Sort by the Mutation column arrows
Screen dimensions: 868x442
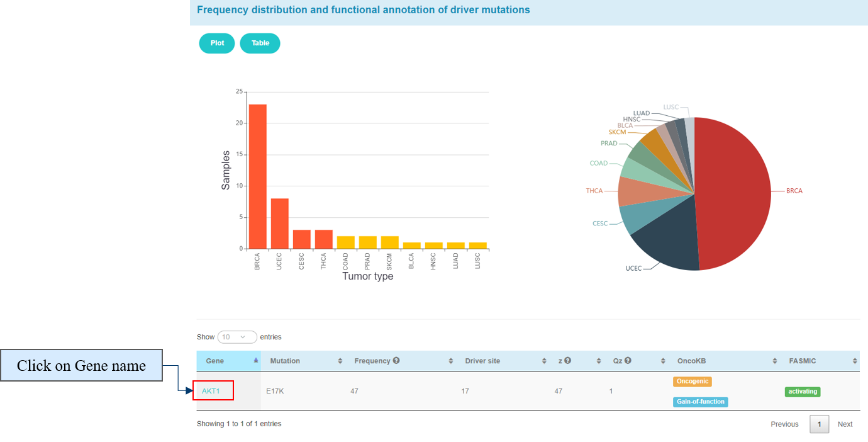click(x=340, y=361)
